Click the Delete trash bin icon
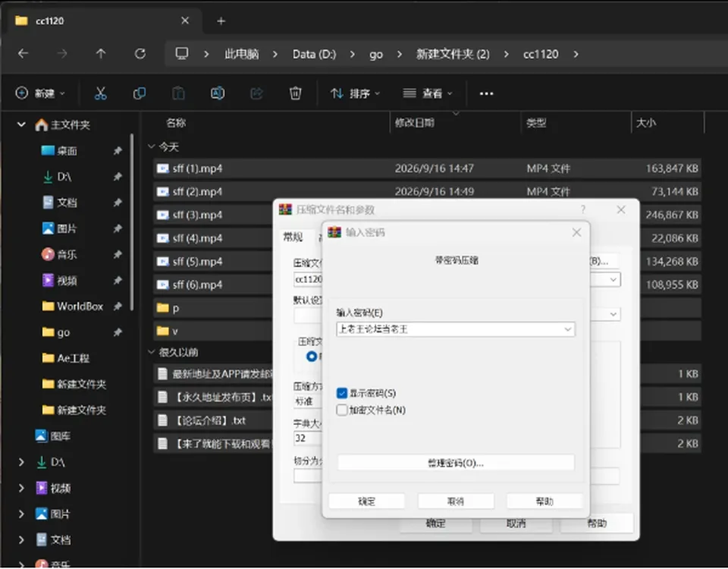Viewport: 728px width, 569px height. (295, 93)
